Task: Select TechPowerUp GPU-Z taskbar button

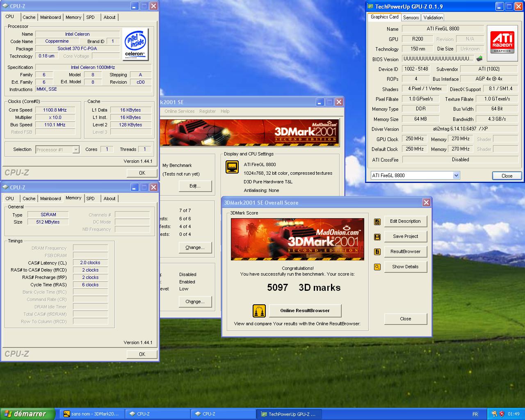Action: pyautogui.click(x=289, y=414)
